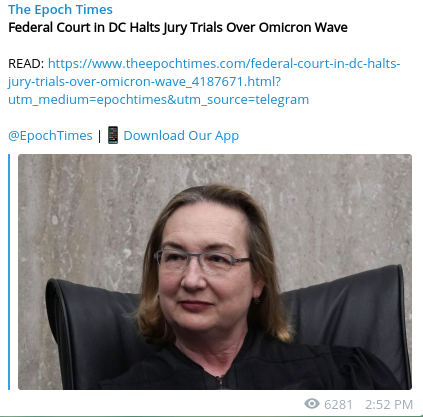Click the eye views icon
The width and height of the screenshot is (423, 417).
coord(312,404)
